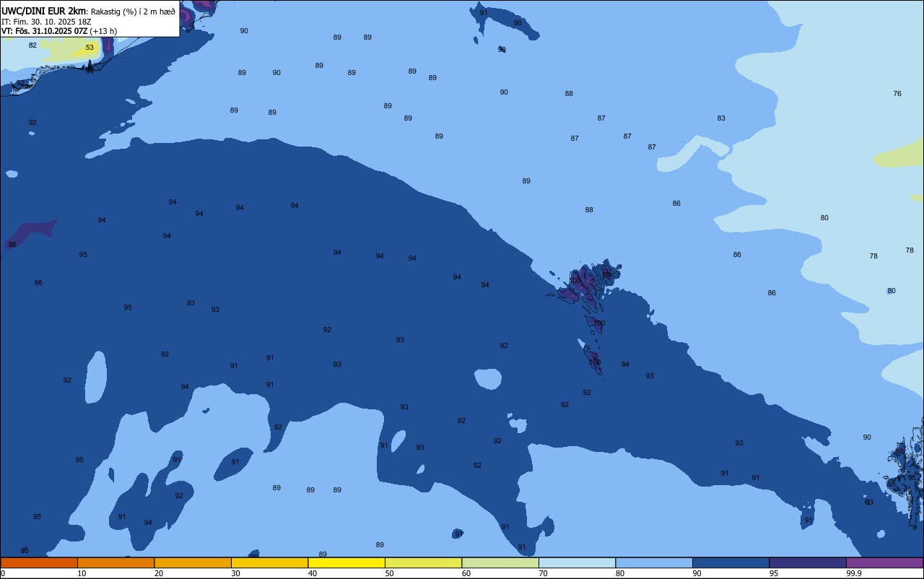Click the '40' legend tick label
Viewport: 924px width, 579px height.
click(313, 573)
